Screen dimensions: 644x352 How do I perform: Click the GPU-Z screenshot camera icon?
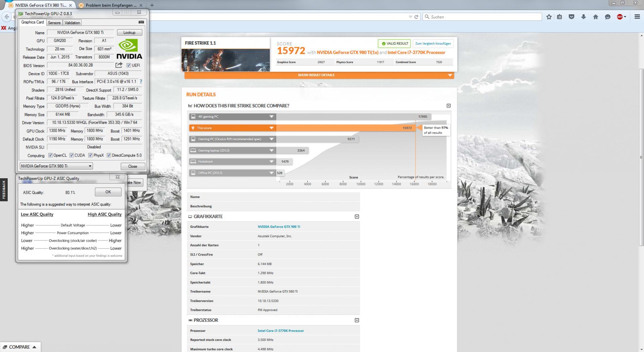(141, 22)
